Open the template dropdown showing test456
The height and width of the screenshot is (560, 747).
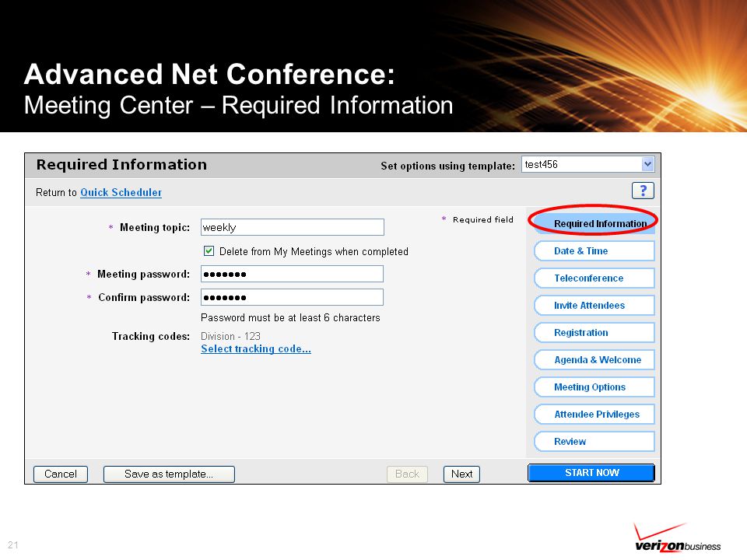click(x=588, y=164)
